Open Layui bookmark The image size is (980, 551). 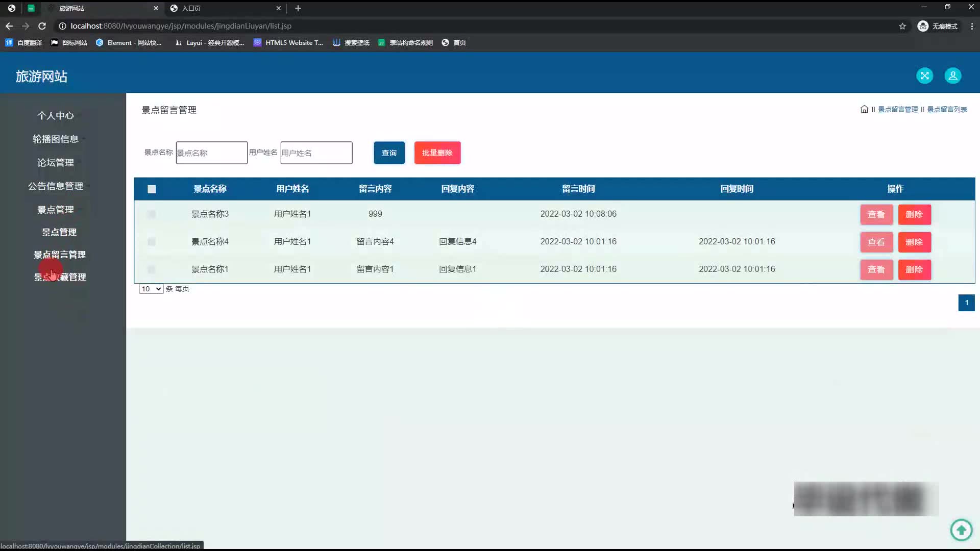click(209, 43)
